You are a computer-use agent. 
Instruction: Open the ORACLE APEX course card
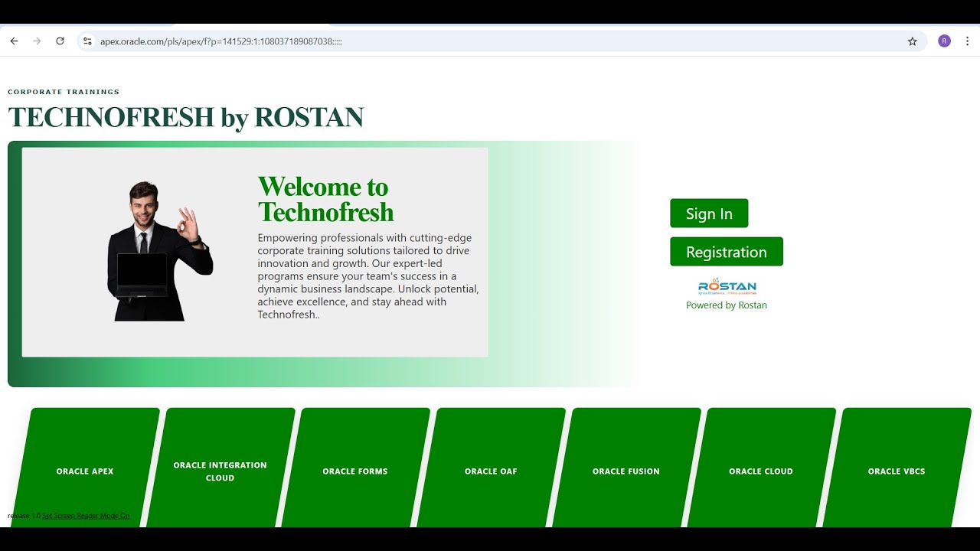[x=85, y=468]
